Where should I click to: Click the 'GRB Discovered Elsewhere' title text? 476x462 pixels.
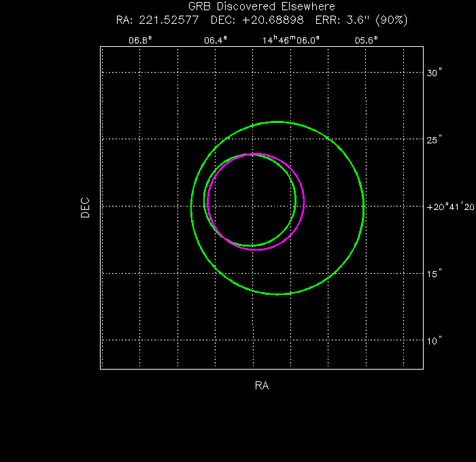pyautogui.click(x=261, y=7)
